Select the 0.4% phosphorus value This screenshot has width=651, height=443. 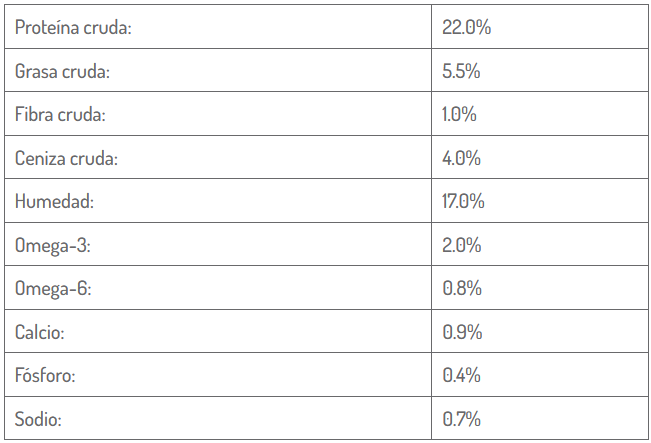click(x=461, y=376)
